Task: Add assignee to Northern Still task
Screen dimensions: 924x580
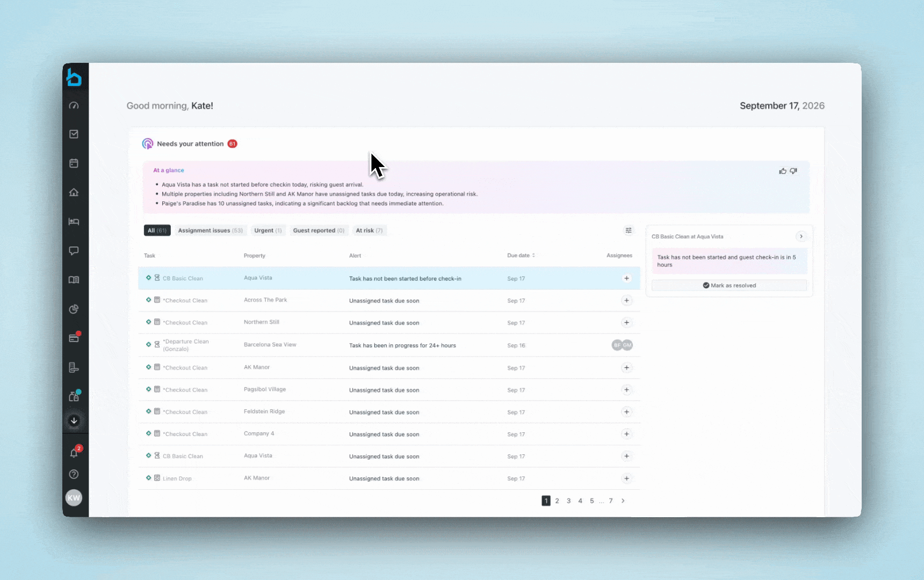Action: 626,323
